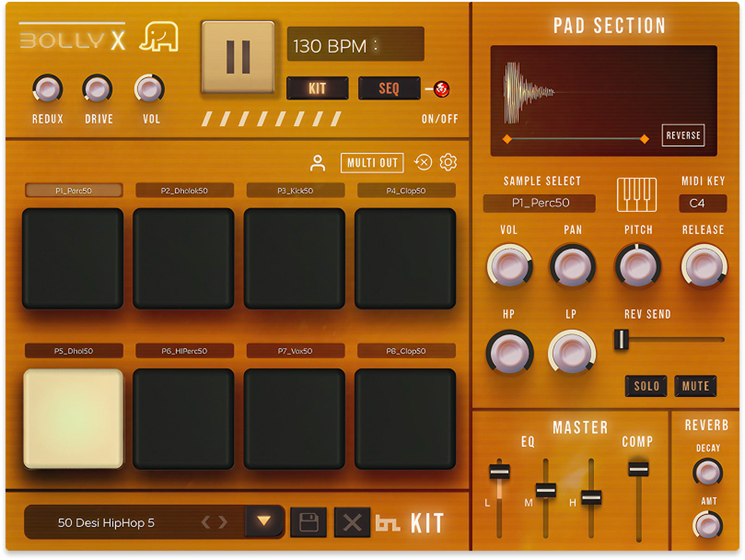Open the Sample Select P1_Perc50 field

[539, 203]
